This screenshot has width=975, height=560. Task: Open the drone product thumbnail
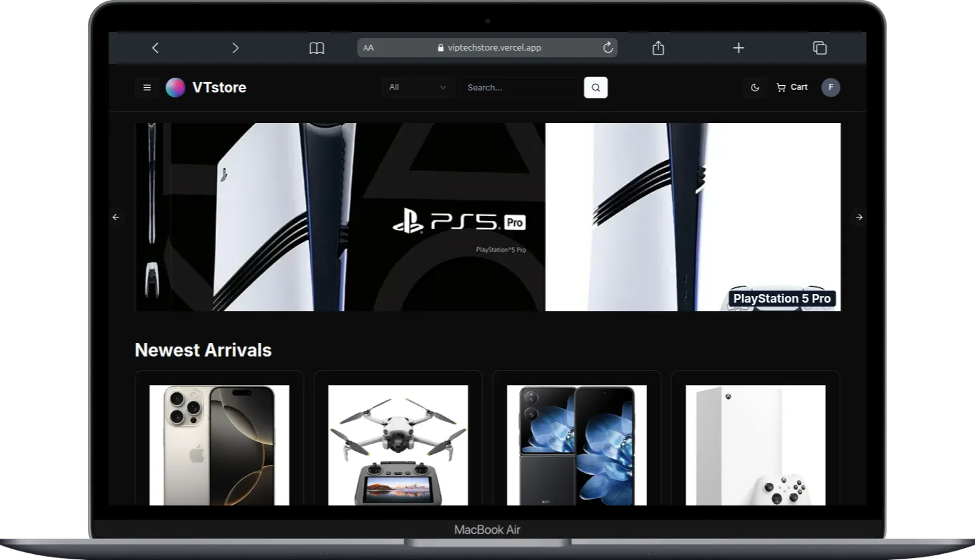398,444
